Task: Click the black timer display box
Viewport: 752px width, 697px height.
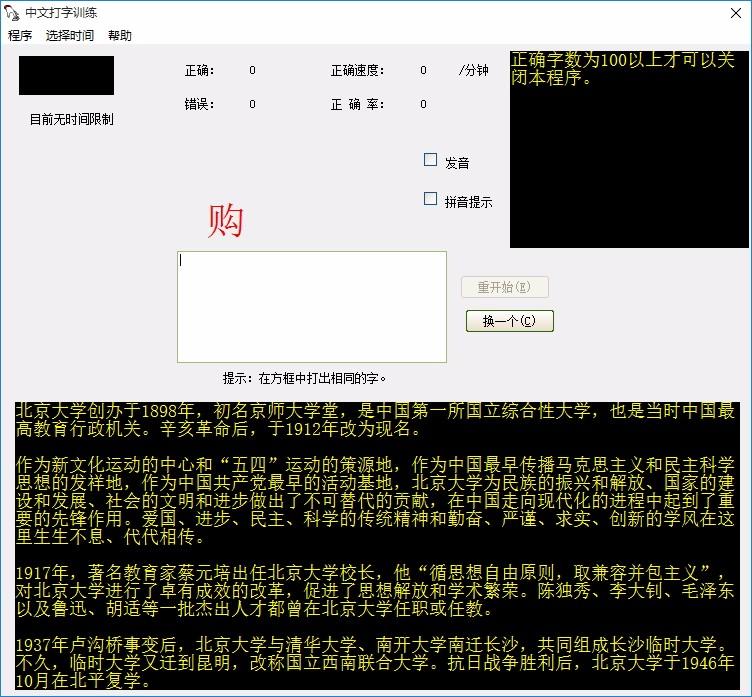Action: click(66, 76)
